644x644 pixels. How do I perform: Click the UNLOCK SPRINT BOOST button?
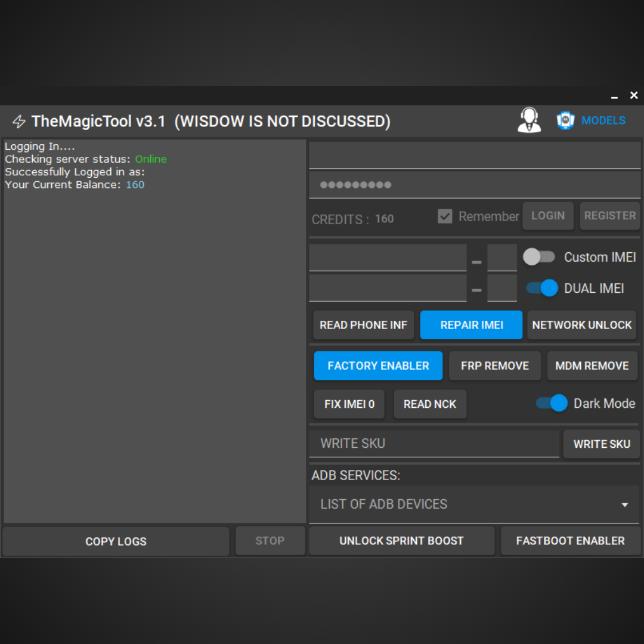[401, 541]
